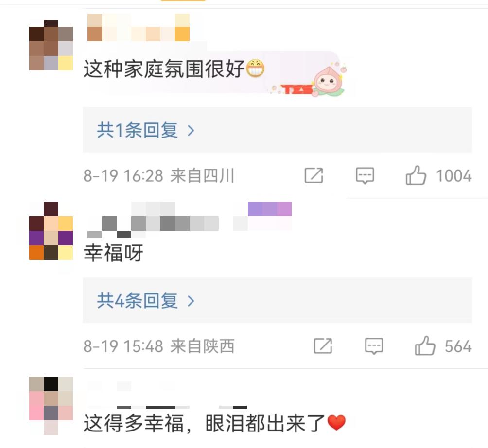Click the share icon on the 四川 comment
Image resolution: width=488 pixels, height=448 pixels.
314,175
